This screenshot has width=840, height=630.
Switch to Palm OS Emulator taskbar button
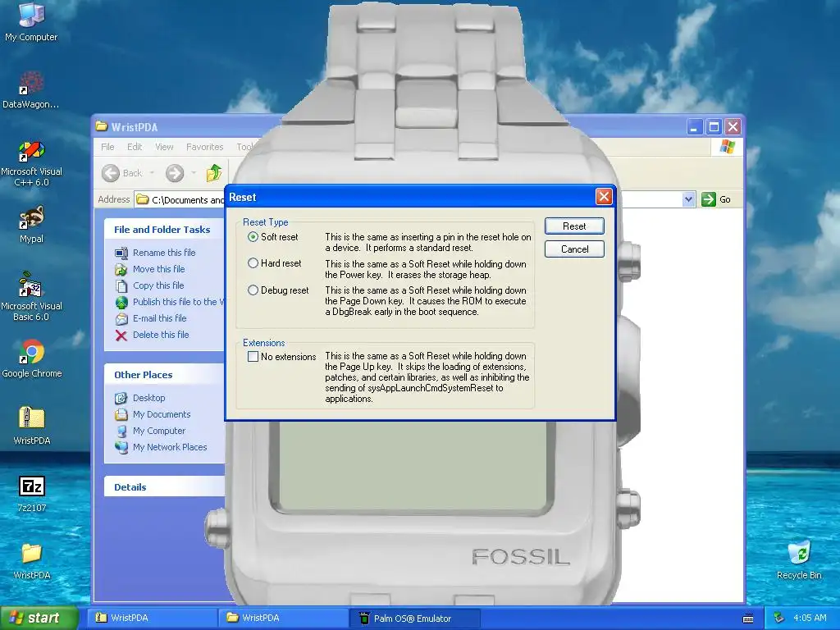[x=414, y=618]
